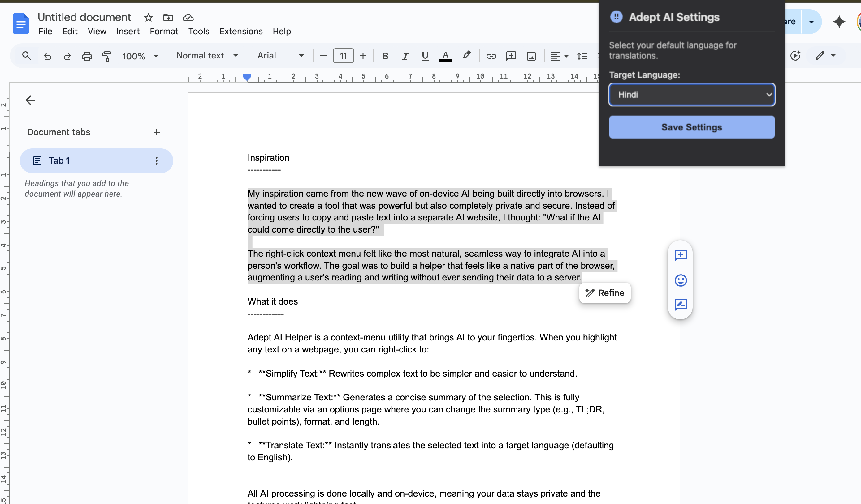Click the suggest edits side icon

[680, 305]
